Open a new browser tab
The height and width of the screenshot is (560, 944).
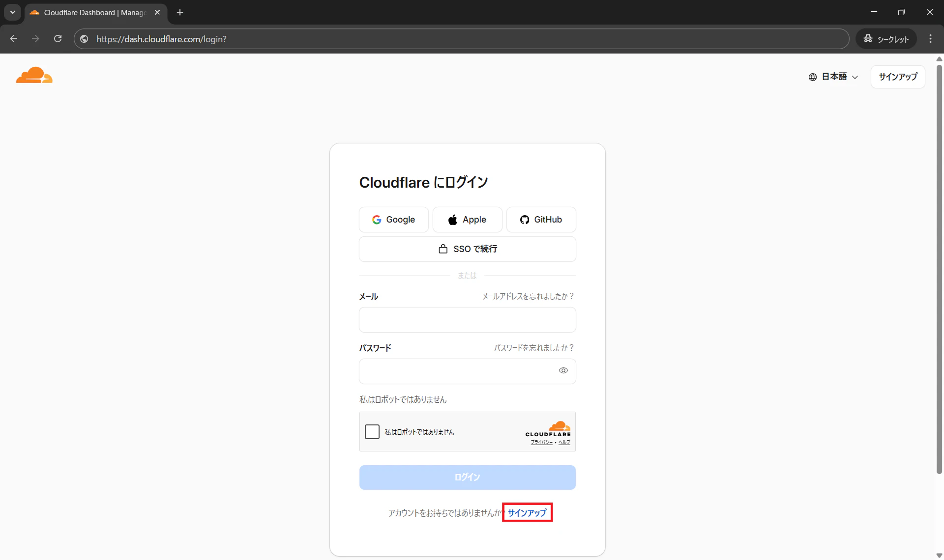point(180,12)
